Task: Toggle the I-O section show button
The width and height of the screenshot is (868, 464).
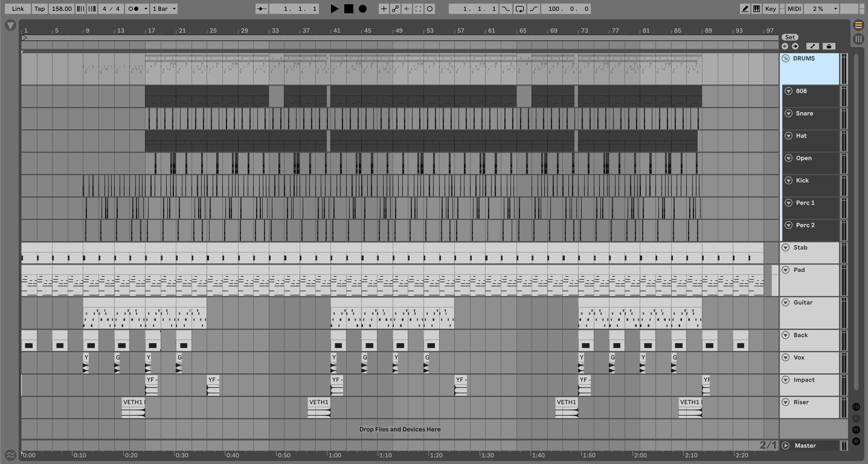Action: [x=856, y=407]
